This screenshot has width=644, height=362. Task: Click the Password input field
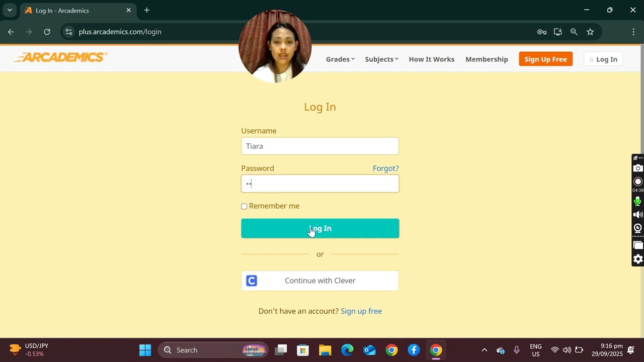320,184
